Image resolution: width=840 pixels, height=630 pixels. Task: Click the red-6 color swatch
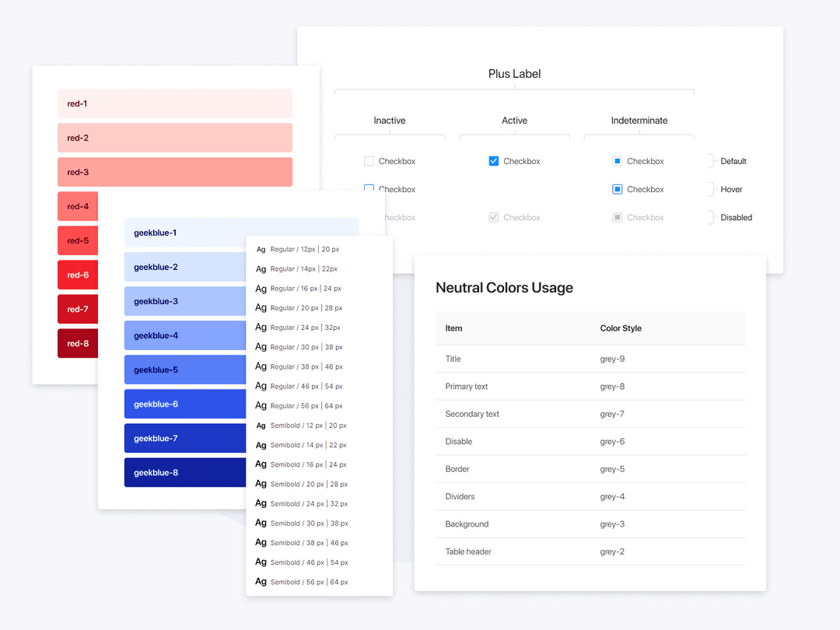(77, 275)
